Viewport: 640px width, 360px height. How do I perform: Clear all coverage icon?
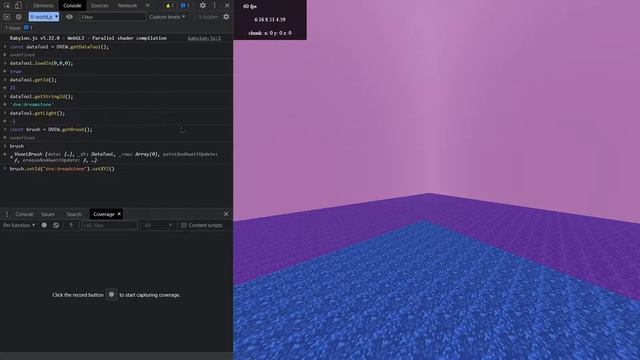[56, 225]
